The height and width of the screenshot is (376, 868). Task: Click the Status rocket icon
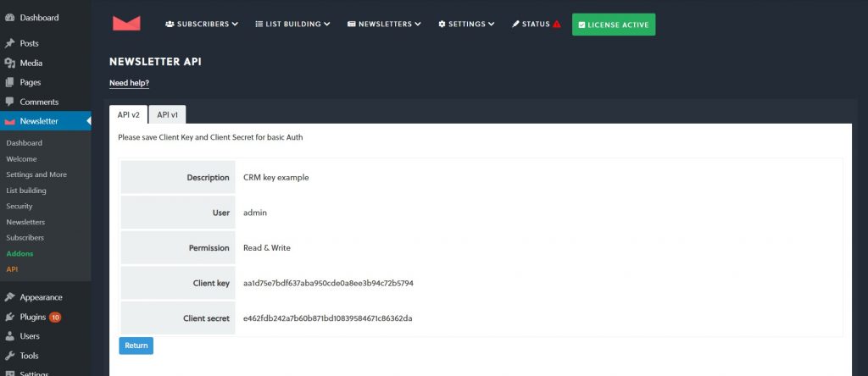click(x=516, y=25)
